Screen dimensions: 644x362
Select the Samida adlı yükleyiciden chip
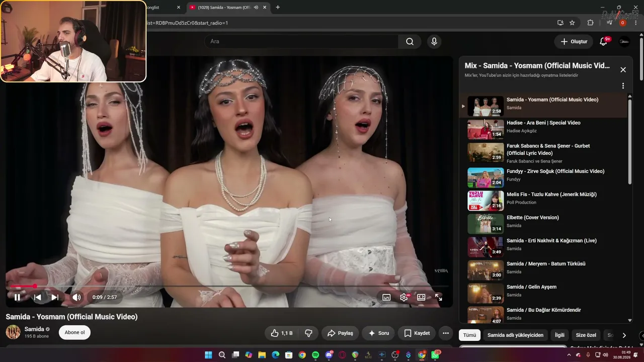click(515, 335)
